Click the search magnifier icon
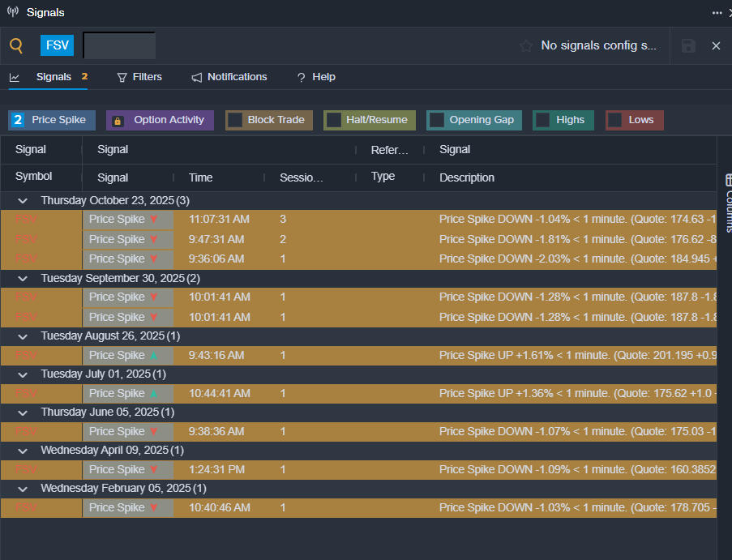Screen dimensions: 732x560 tap(16, 45)
